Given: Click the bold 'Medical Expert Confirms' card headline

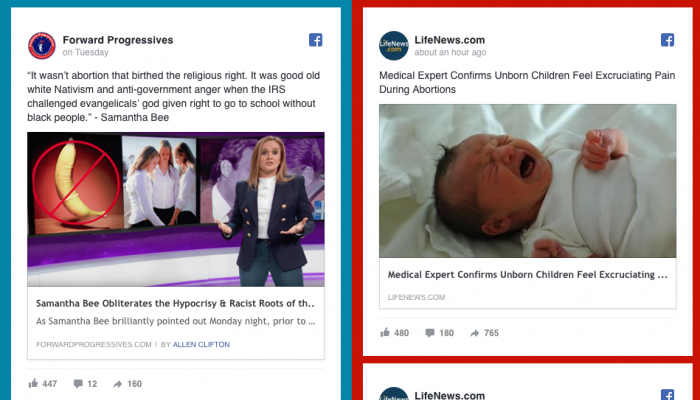Looking at the screenshot, I should coord(527,275).
